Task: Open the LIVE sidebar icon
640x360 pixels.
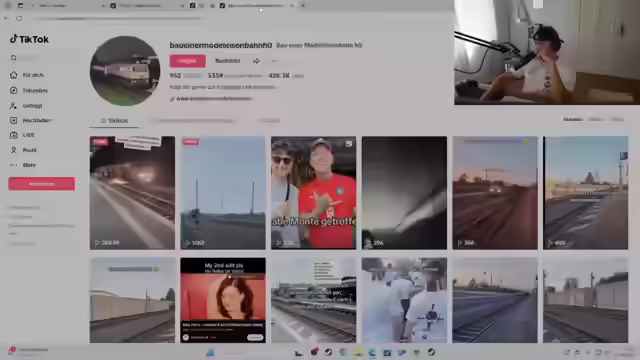Action: tap(13, 135)
